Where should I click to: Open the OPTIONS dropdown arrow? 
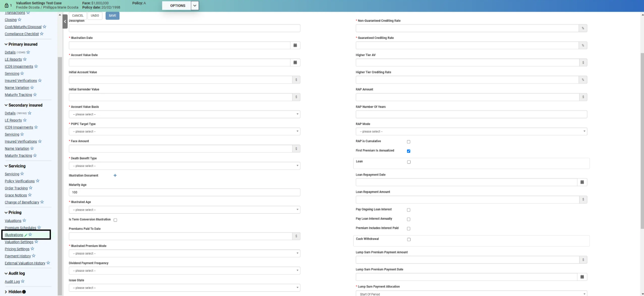(195, 5)
